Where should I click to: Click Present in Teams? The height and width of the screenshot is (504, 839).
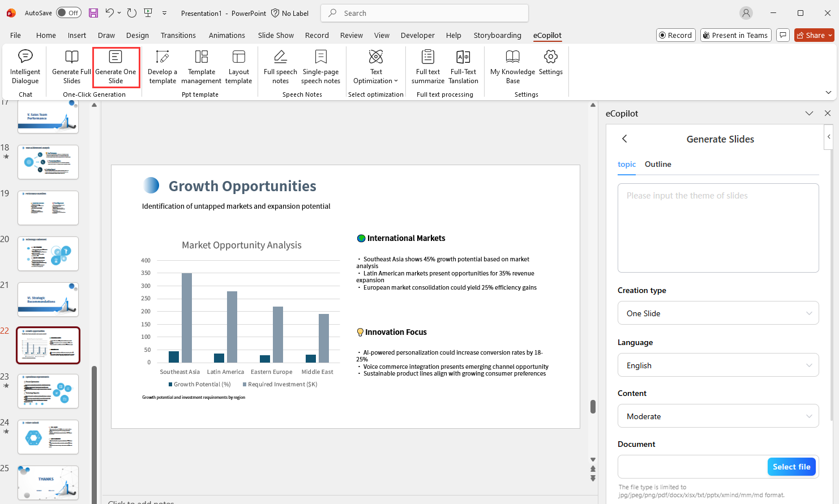pyautogui.click(x=735, y=35)
